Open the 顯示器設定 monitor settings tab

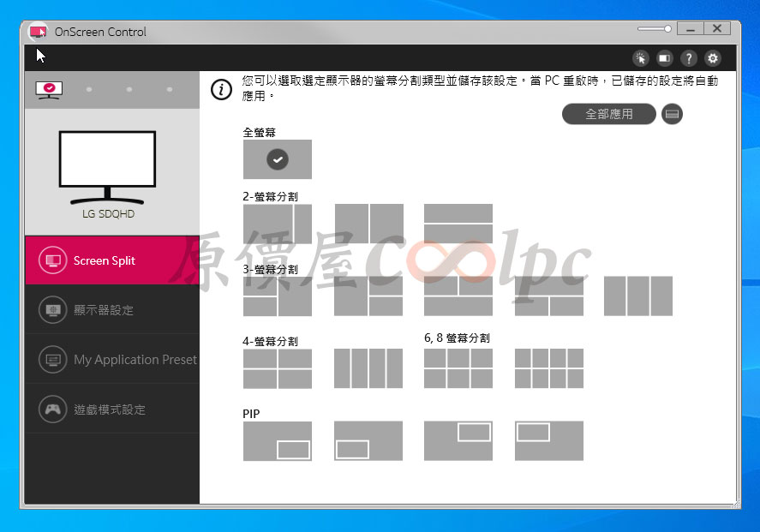pyautogui.click(x=111, y=310)
